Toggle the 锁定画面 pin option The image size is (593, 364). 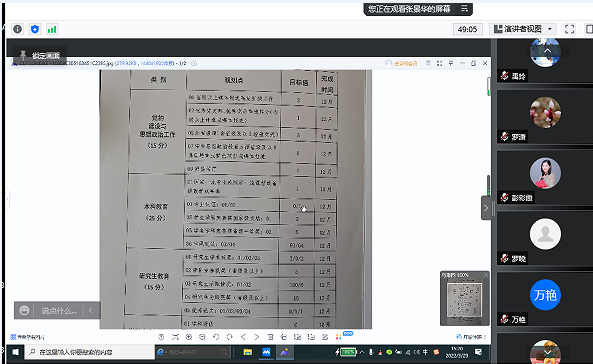(40, 56)
